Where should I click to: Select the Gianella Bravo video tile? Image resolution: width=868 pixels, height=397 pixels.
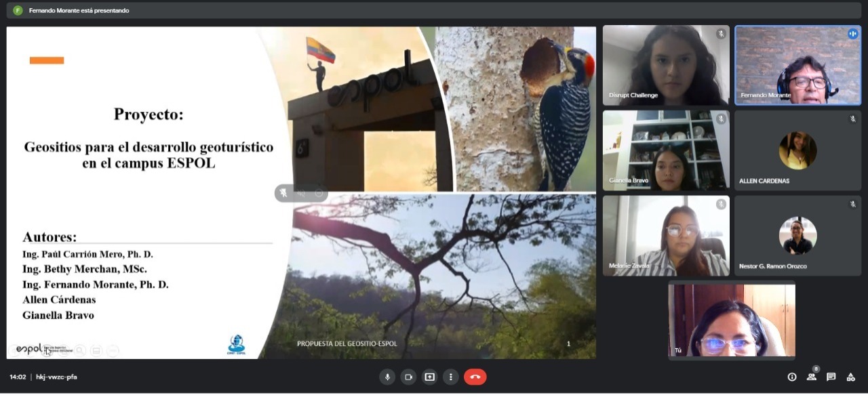[666, 150]
